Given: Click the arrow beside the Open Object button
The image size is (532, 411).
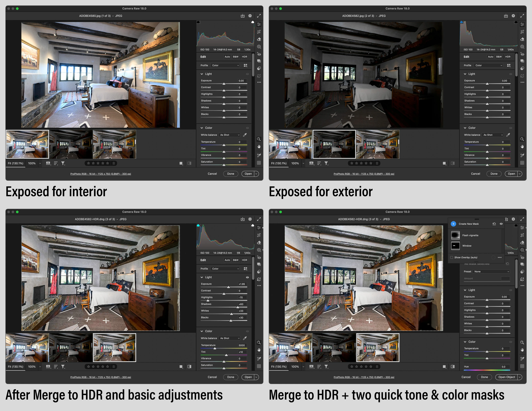Looking at the screenshot, I should pos(520,377).
